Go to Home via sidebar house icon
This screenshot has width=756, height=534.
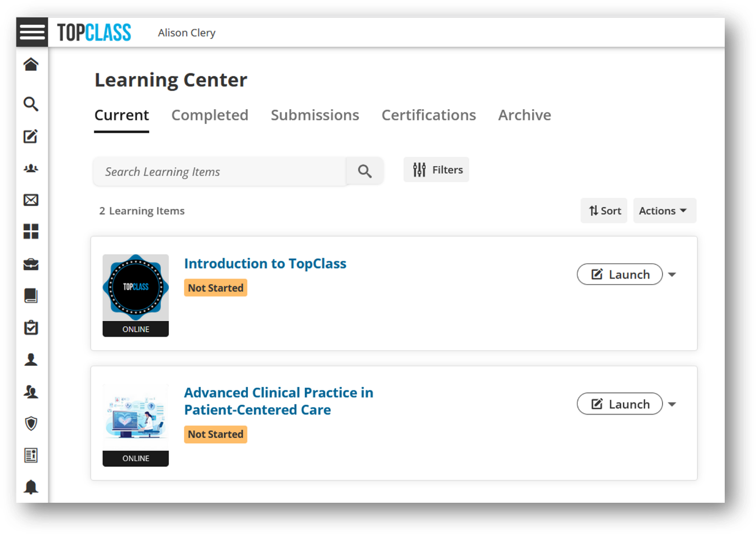31,65
